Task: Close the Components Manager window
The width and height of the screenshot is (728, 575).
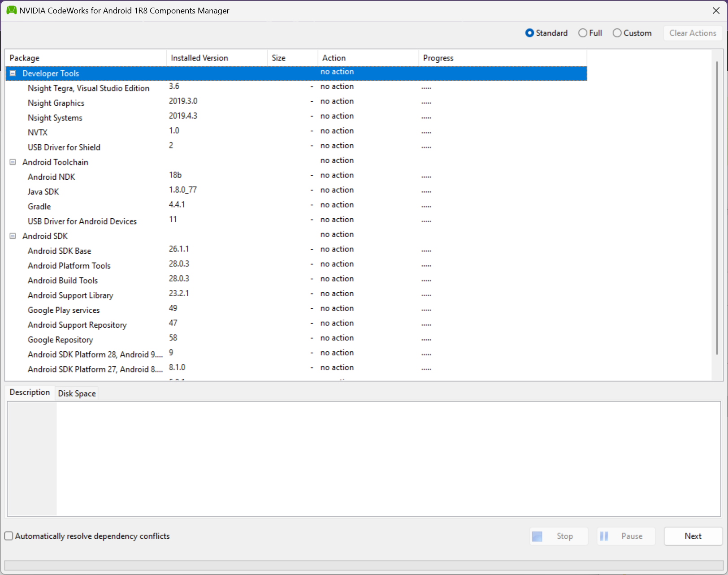Action: [x=716, y=10]
